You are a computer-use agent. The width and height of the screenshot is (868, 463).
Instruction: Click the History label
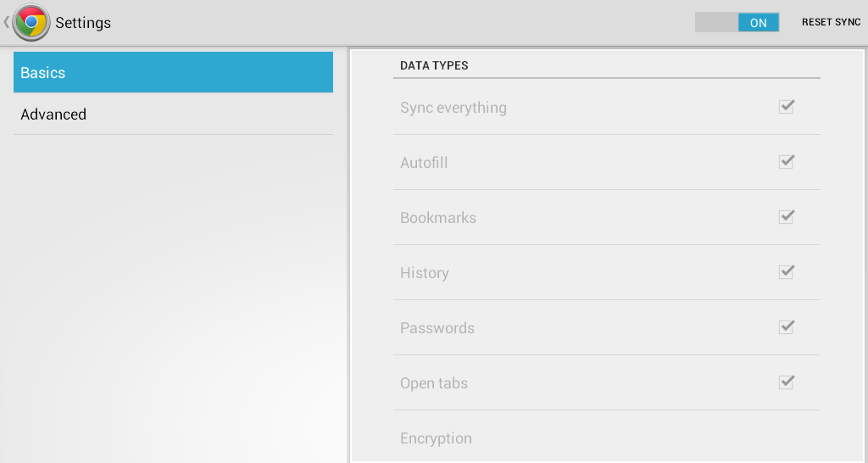425,273
